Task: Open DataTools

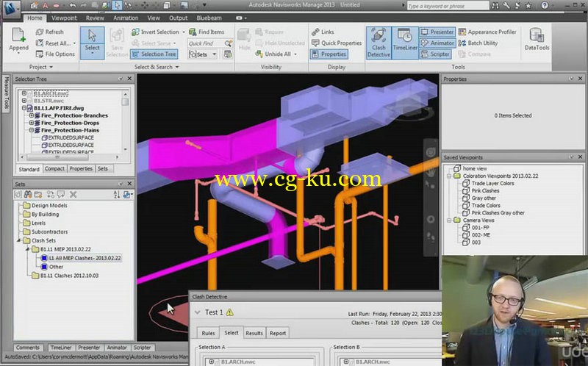Action: (537, 39)
